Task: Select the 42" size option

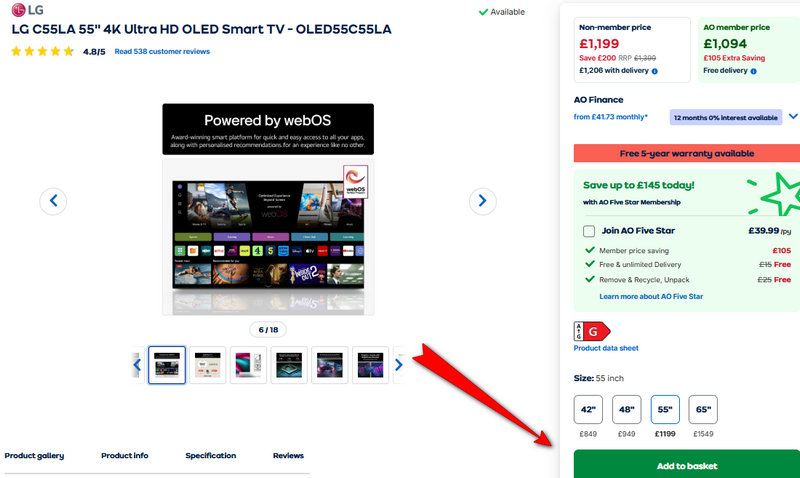Action: coord(588,409)
